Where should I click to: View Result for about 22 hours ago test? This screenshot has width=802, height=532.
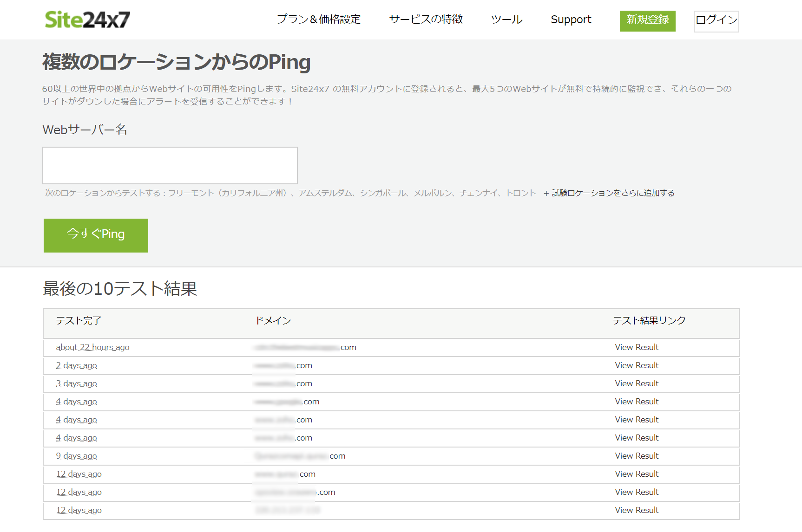(637, 347)
